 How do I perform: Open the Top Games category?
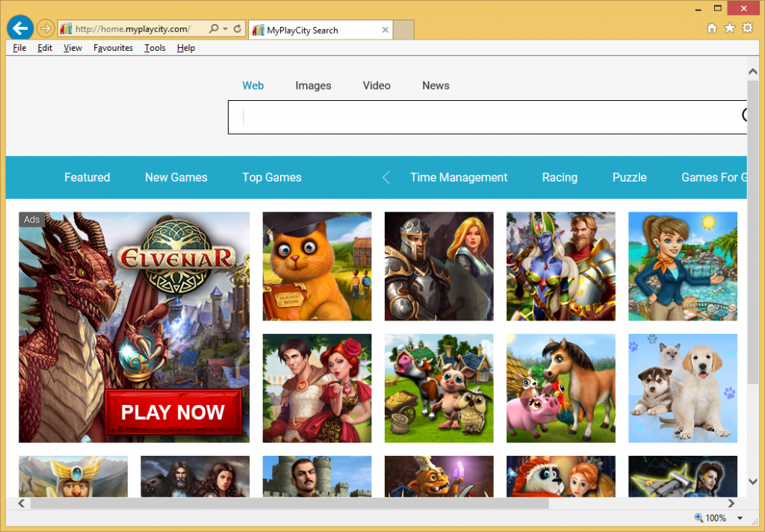[272, 177]
